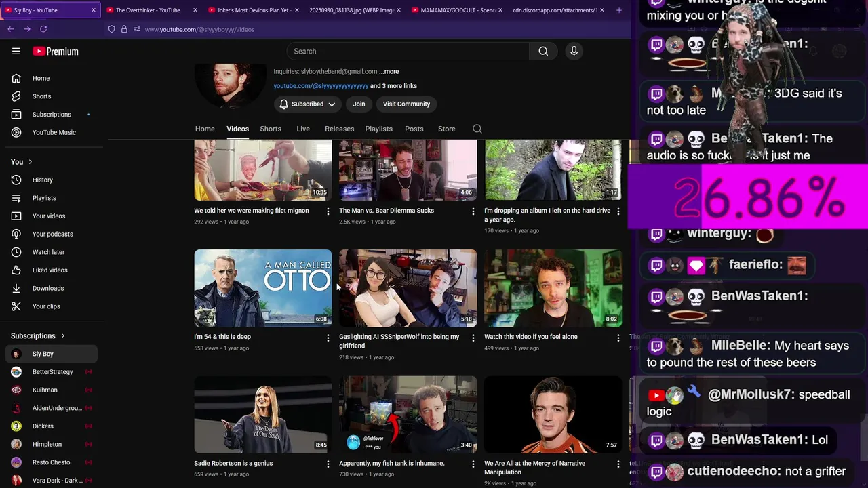Screen dimensions: 868x488
Task: Open BetterStrategy subscription in sidebar
Action: (52, 372)
